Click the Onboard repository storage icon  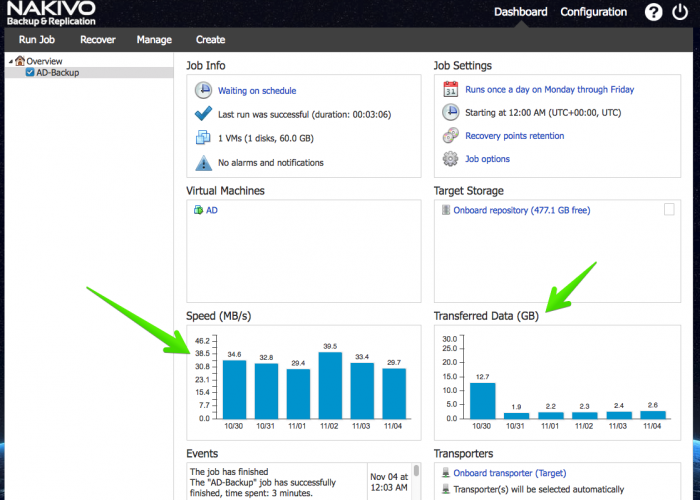click(446, 210)
